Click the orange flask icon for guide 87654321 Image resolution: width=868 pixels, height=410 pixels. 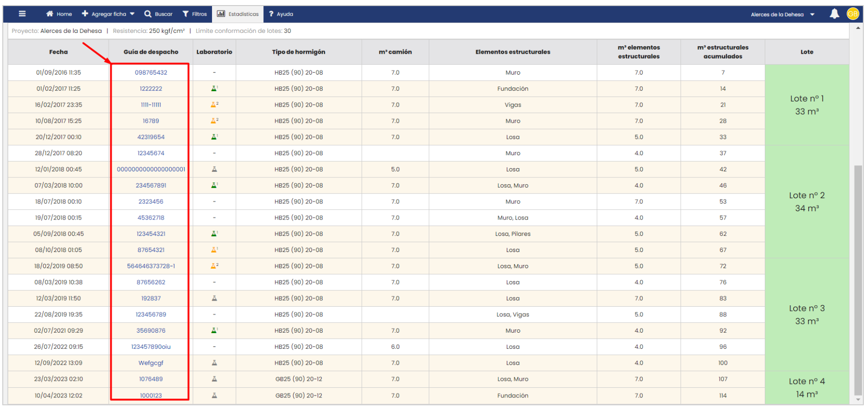click(214, 250)
